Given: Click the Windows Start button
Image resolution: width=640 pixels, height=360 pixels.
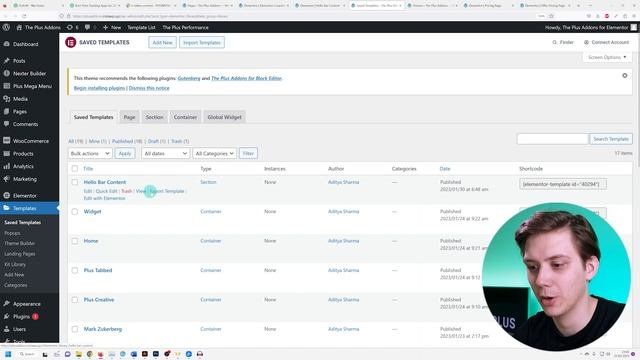Looking at the screenshot, I should pos(8,354).
